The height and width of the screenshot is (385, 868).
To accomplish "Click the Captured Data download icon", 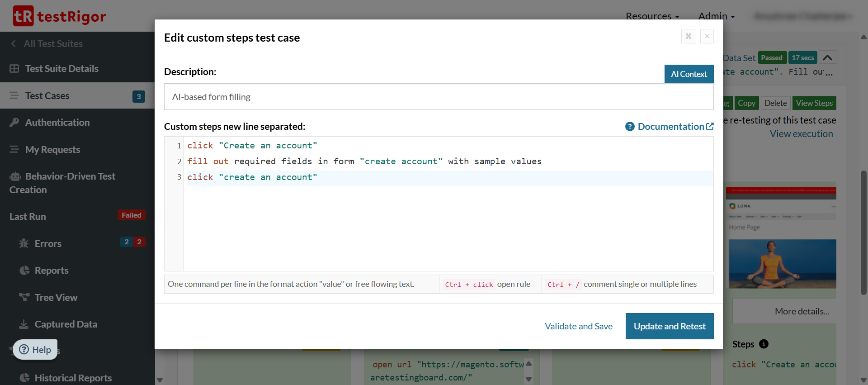I will [x=24, y=324].
